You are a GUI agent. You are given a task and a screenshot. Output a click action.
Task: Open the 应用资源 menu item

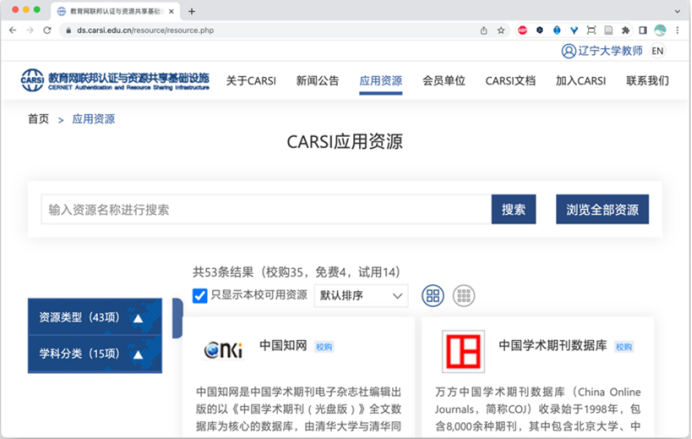380,81
